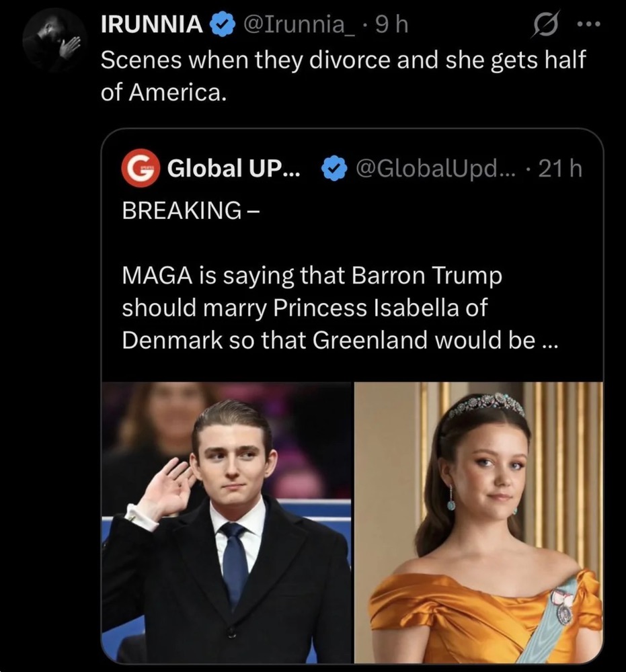View the photo of the woman wearing a tiara

point(478,522)
